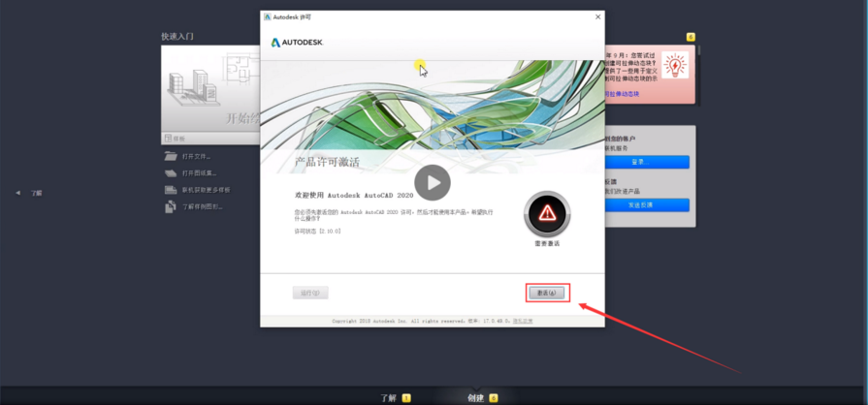Close the Autodesk 许可 dialog

(597, 17)
